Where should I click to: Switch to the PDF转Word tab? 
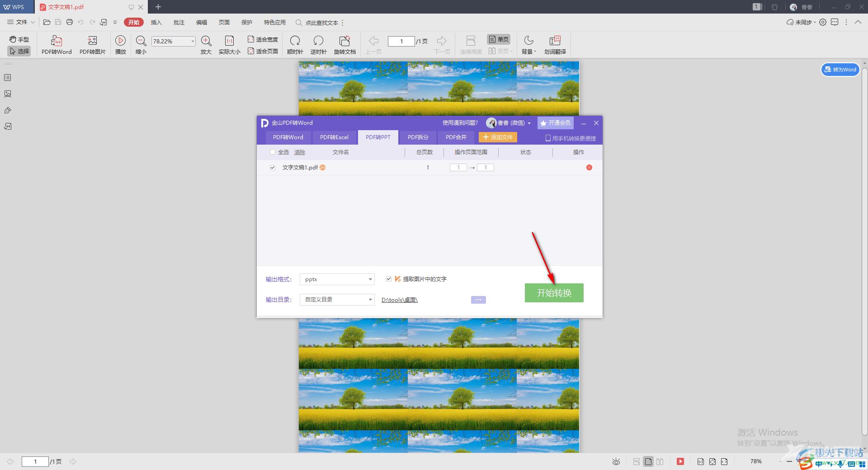coord(288,137)
